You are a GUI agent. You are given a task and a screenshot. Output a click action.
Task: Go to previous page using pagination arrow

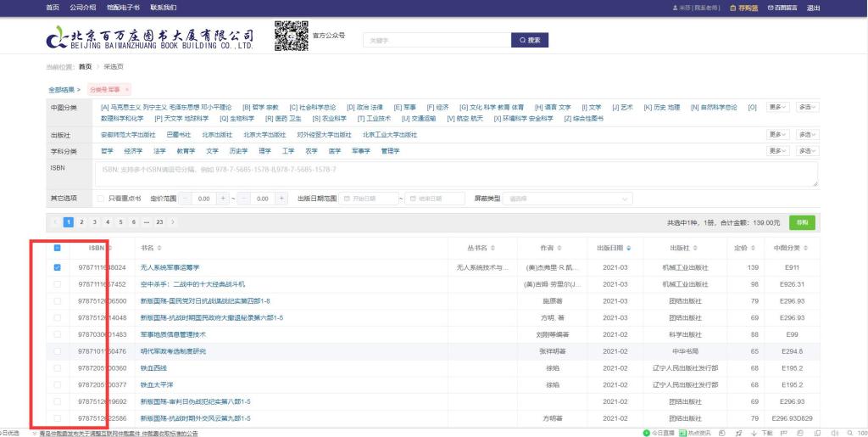pyautogui.click(x=56, y=221)
